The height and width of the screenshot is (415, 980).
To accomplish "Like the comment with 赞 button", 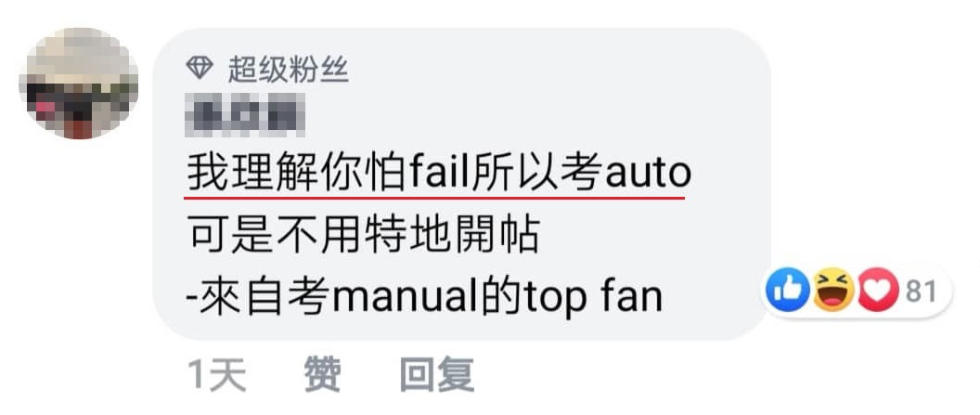I will [323, 375].
